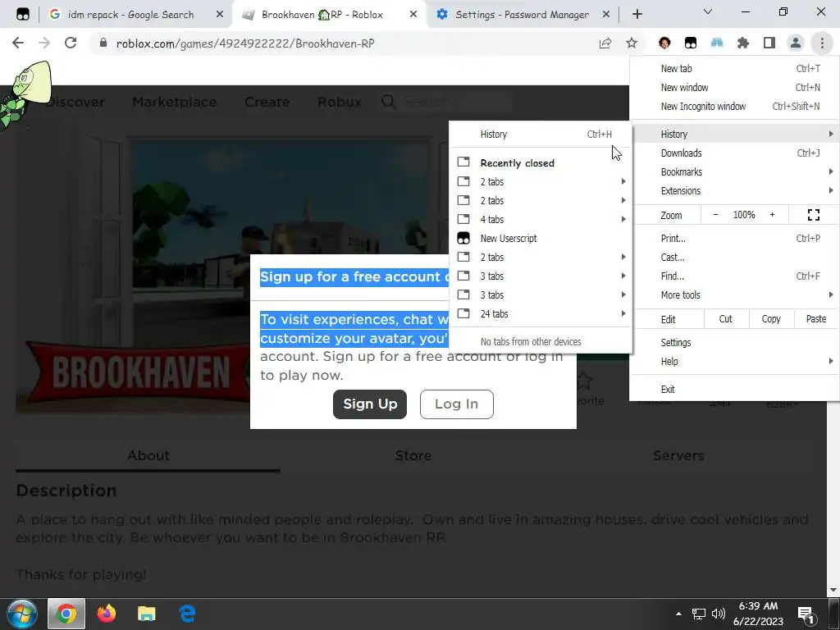Choose Cast in Chrome menu
Viewport: 840px width, 630px height.
[734, 257]
